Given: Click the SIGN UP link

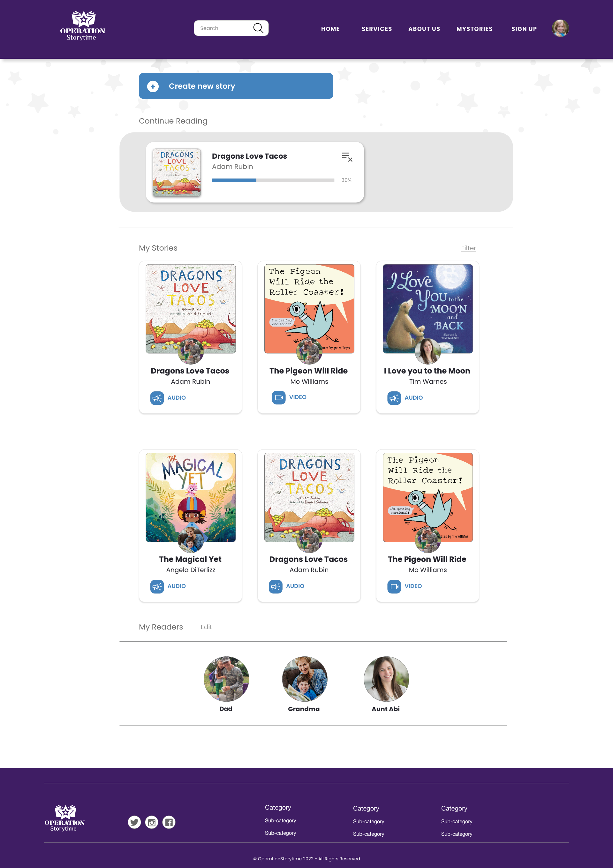Looking at the screenshot, I should pos(524,29).
